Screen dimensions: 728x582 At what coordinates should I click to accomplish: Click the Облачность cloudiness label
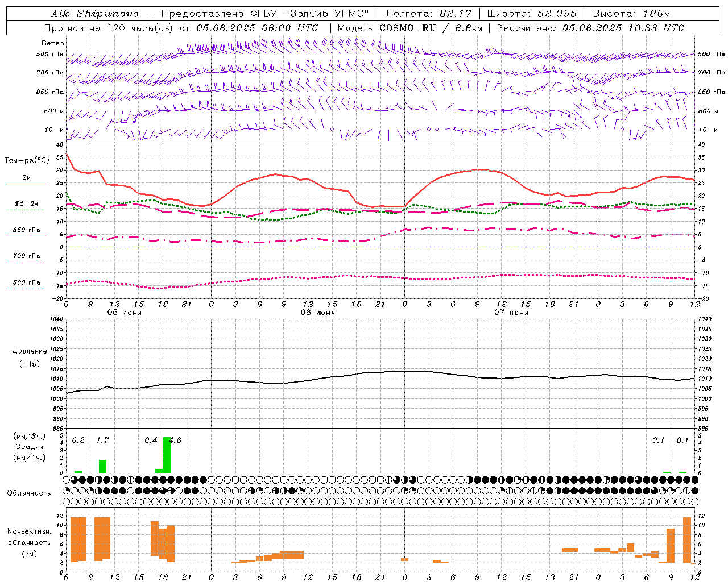[29, 493]
